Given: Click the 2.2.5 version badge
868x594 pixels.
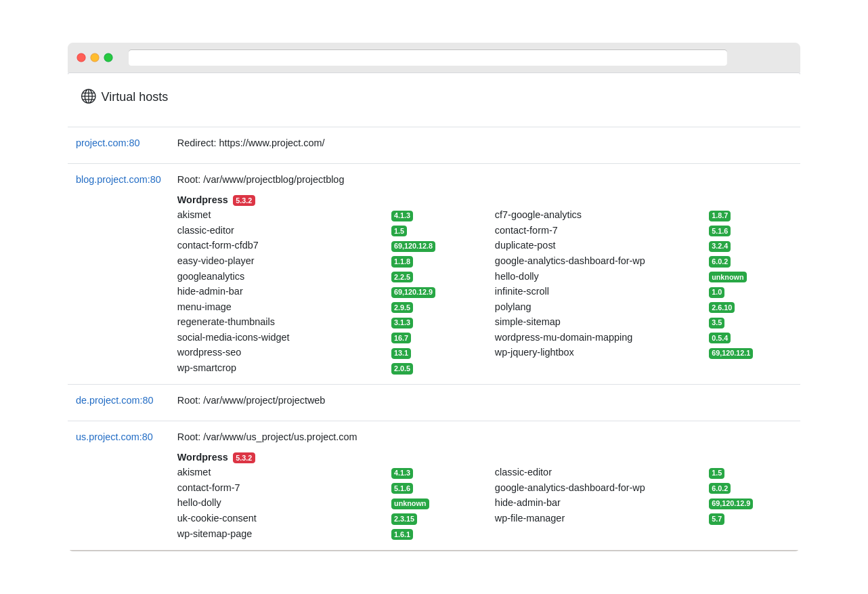Looking at the screenshot, I should (402, 277).
